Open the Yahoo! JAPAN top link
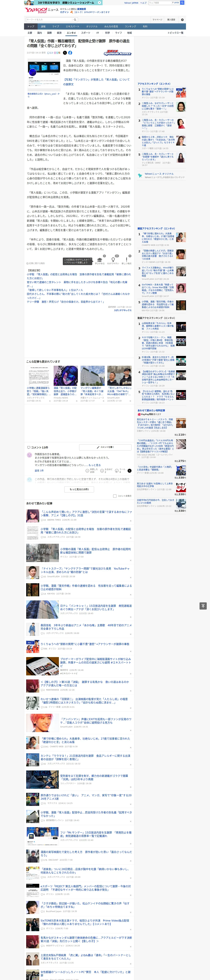210x980 pixels. [x=131, y=3]
